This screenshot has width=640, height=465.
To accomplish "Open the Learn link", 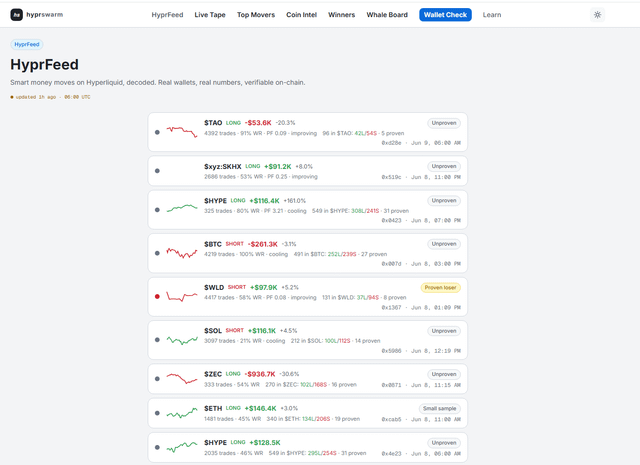I will [x=492, y=15].
